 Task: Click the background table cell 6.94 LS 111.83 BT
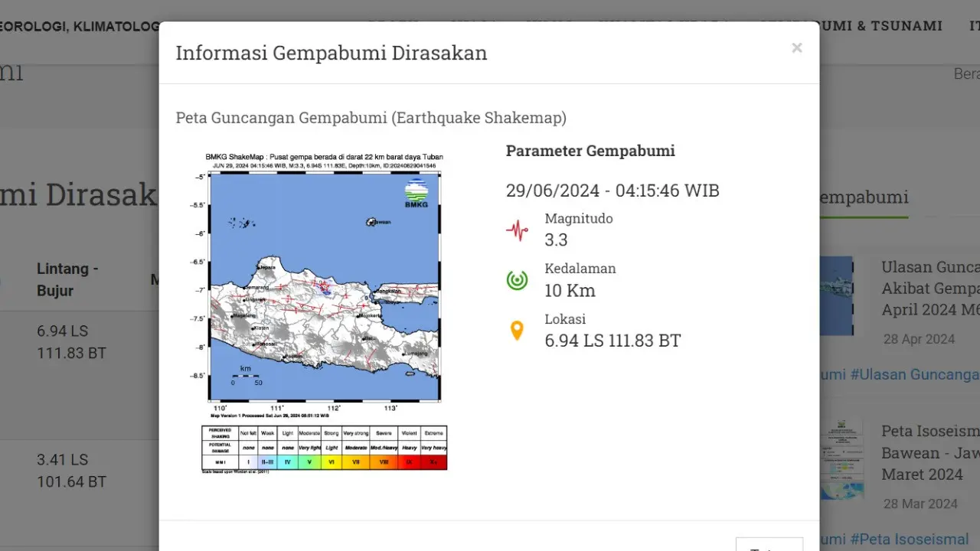click(x=71, y=342)
